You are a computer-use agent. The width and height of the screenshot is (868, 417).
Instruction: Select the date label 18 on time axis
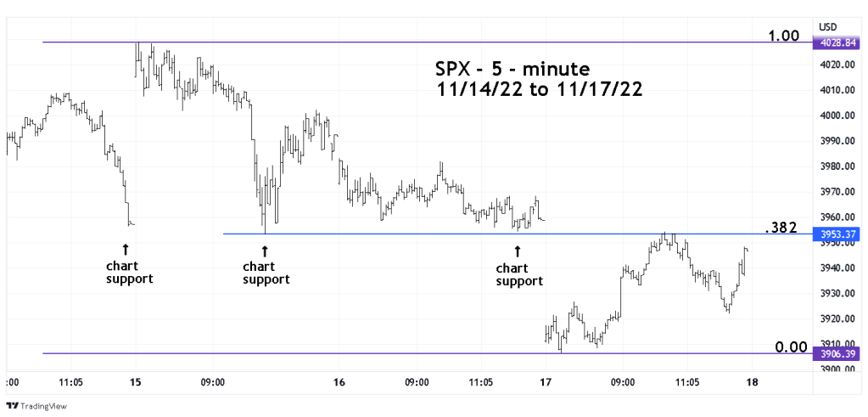tap(749, 383)
